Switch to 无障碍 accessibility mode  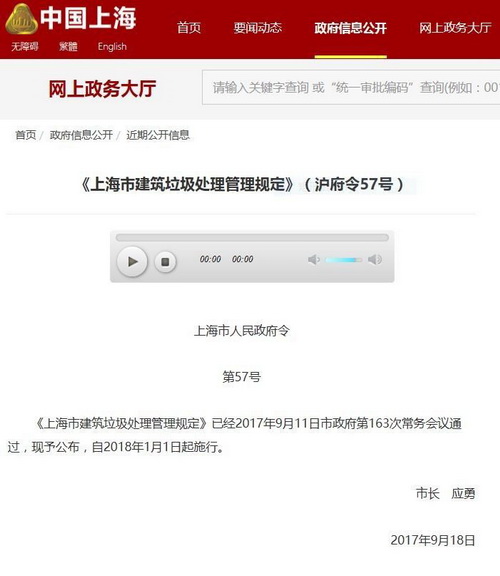[x=25, y=47]
